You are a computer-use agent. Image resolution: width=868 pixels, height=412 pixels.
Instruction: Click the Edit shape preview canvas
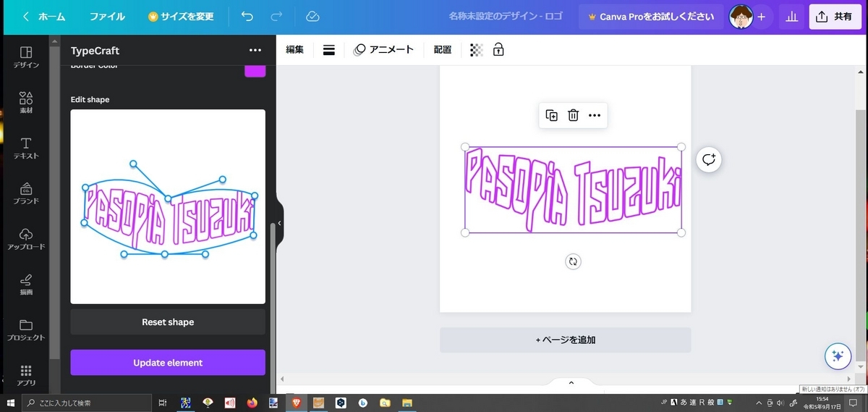pos(168,206)
